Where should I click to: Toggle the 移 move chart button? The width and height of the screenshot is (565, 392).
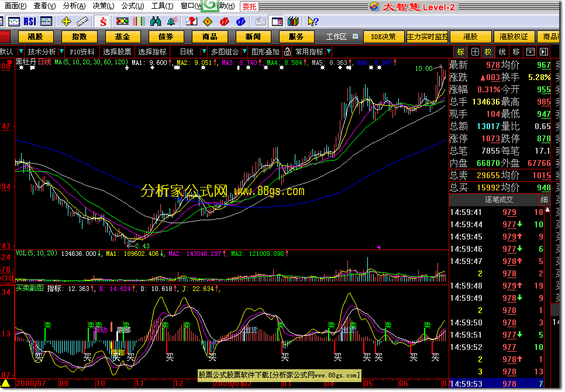click(x=516, y=52)
